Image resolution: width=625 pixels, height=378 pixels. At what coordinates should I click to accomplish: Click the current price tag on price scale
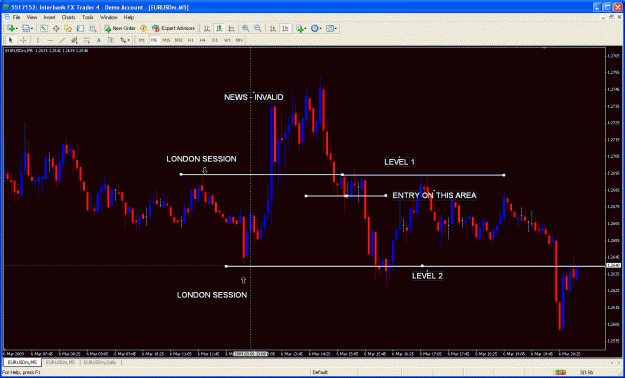tap(612, 266)
